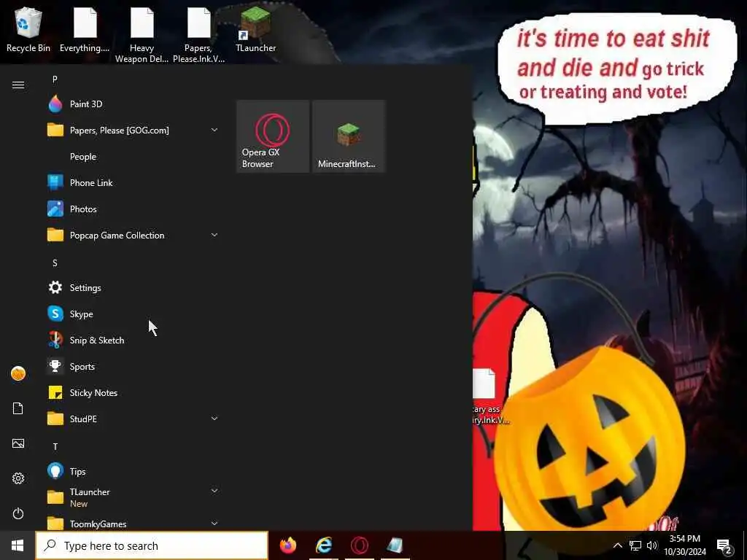This screenshot has width=747, height=560.
Task: Click the Power button in Start
Action: [x=18, y=513]
